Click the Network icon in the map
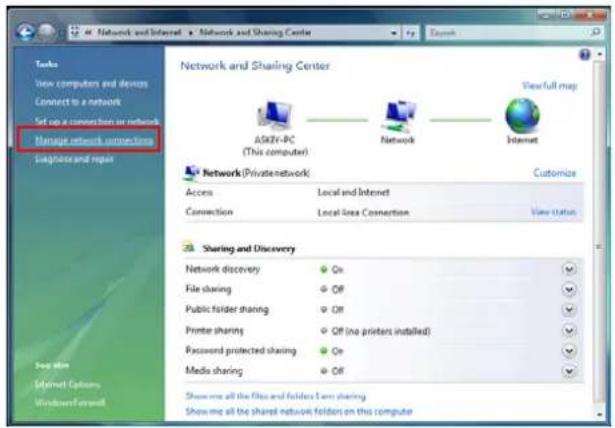The image size is (615, 428). [399, 116]
